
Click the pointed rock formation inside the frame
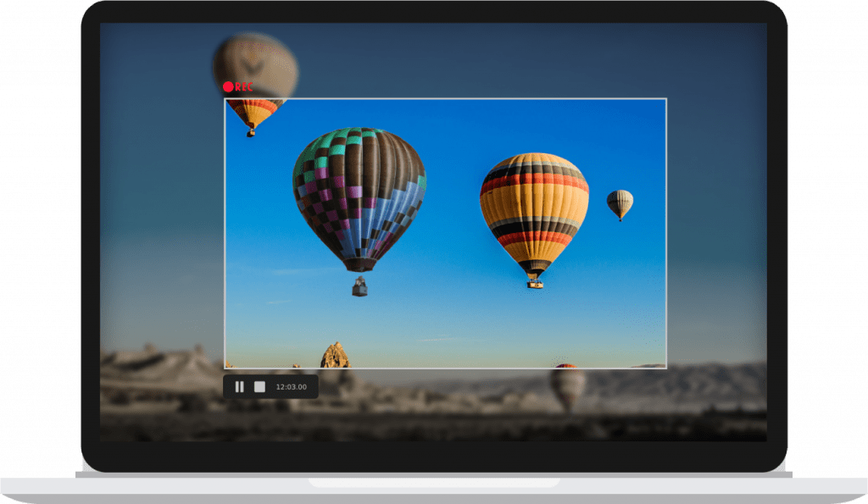tap(335, 355)
